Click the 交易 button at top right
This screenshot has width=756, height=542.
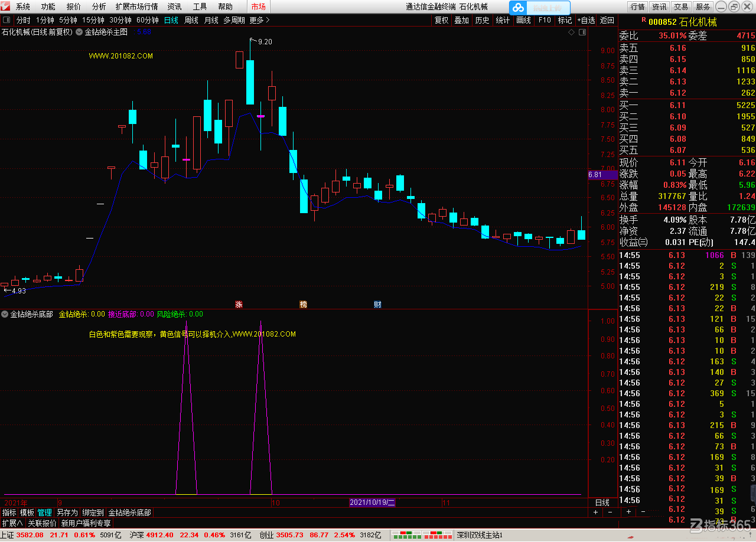pos(681,6)
